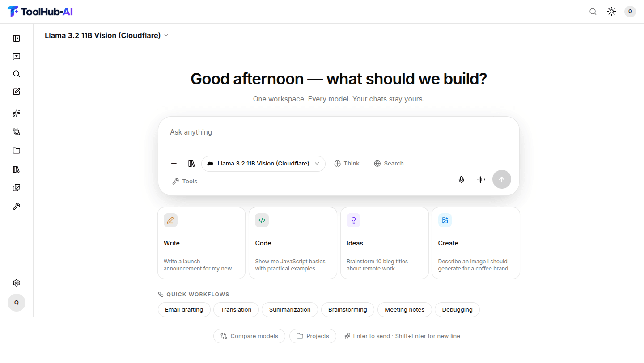Screen dimensions: 644x363
Task: Open the bottom-left Q profile avatar
Action: tap(17, 303)
